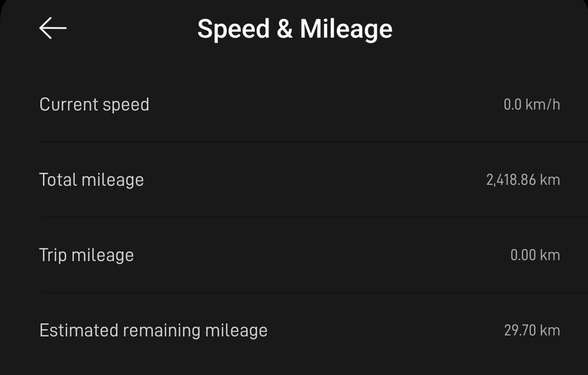Click the word "Mileage" in the header title
The width and height of the screenshot is (588, 375).
pos(346,29)
